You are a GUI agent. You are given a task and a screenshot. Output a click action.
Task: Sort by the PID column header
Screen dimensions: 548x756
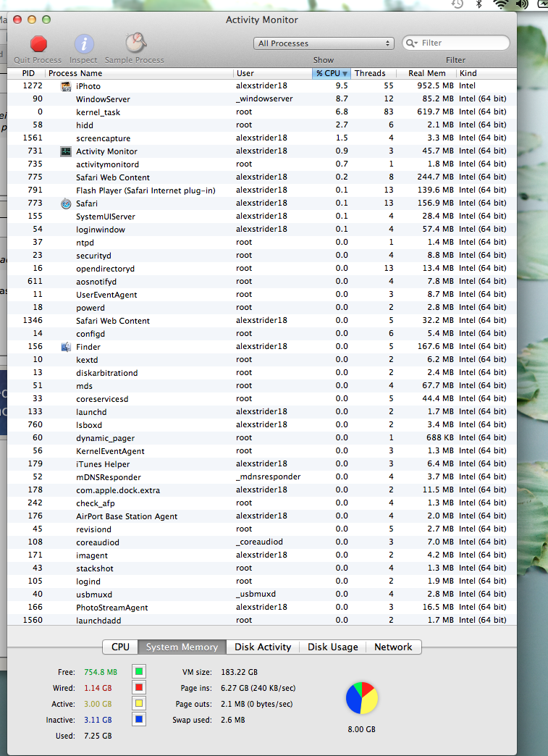pyautogui.click(x=27, y=73)
